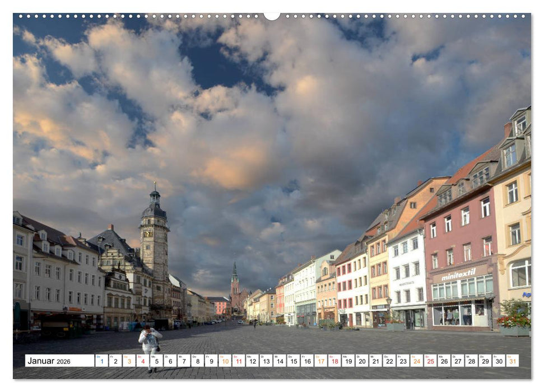Click the distant red church spire
The height and width of the screenshot is (392, 544).
point(235,280)
